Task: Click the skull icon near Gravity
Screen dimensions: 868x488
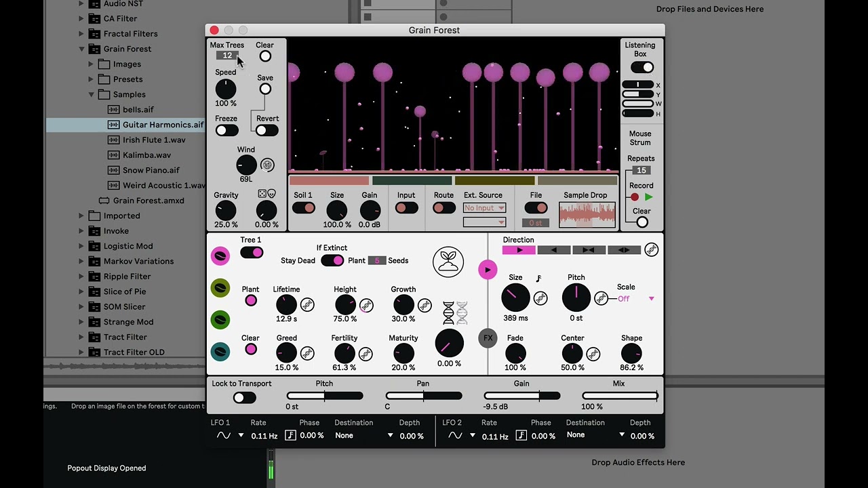Action: click(271, 195)
